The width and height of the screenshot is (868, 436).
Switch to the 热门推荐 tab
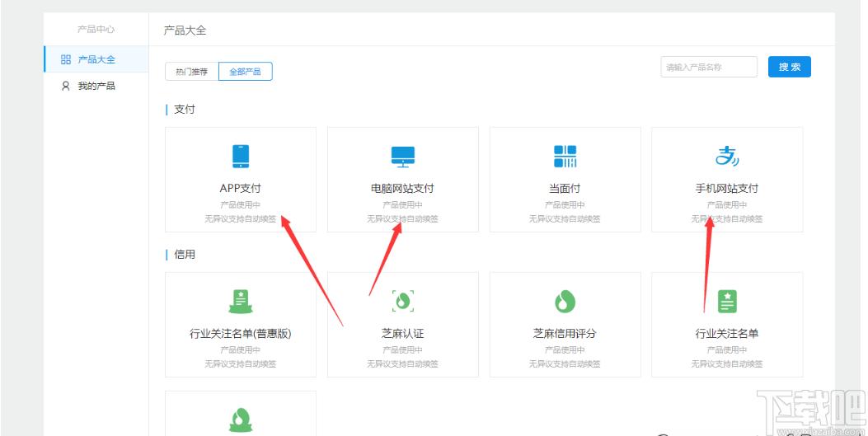pyautogui.click(x=192, y=72)
